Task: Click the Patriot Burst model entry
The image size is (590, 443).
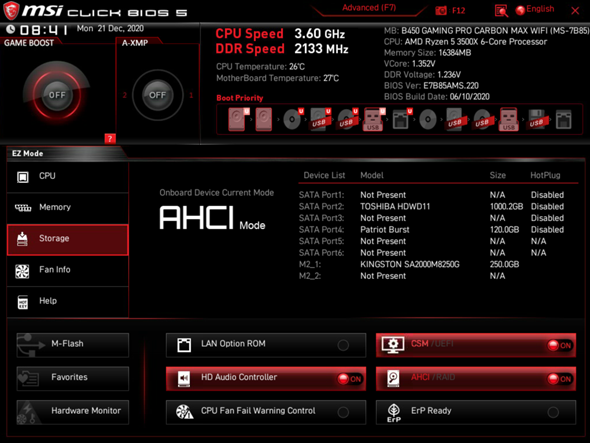Action: pyautogui.click(x=385, y=230)
